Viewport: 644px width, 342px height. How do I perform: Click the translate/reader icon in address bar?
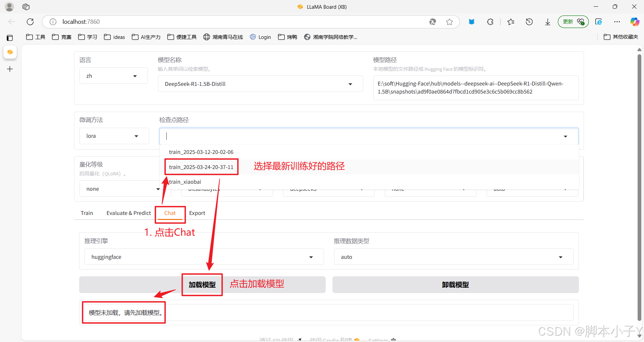(x=433, y=22)
